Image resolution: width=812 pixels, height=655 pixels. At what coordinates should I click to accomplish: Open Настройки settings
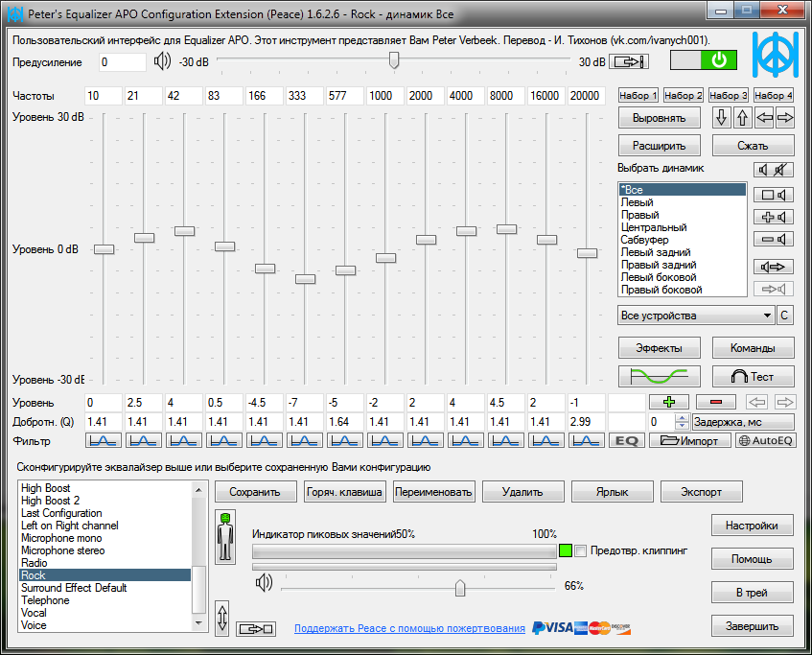pyautogui.click(x=752, y=526)
